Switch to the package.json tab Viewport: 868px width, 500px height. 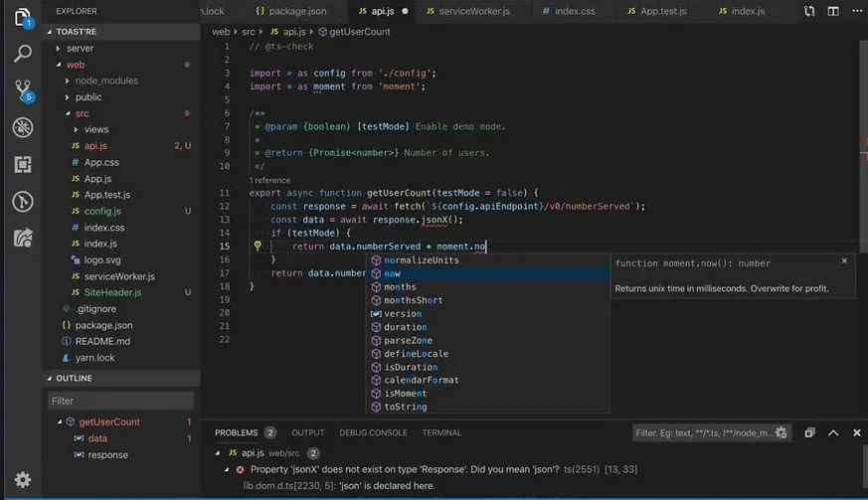click(291, 11)
